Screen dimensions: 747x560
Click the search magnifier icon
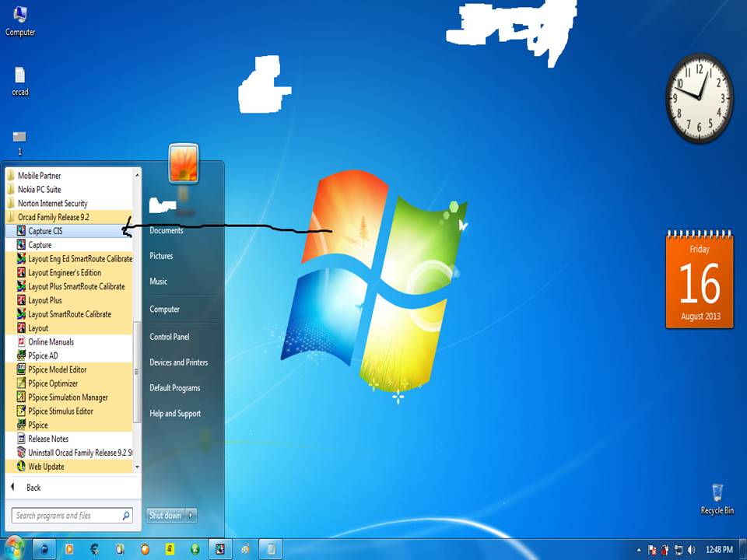[126, 515]
